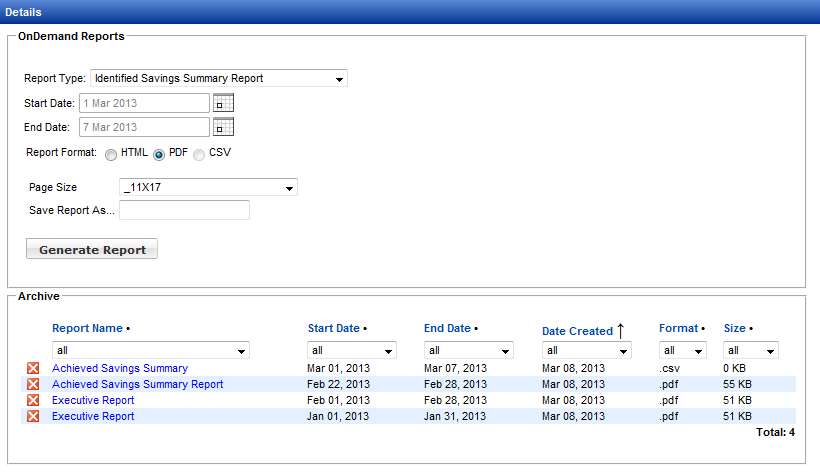Delete the Achieved Savings Summary csv report
The height and width of the screenshot is (474, 820).
(x=33, y=369)
